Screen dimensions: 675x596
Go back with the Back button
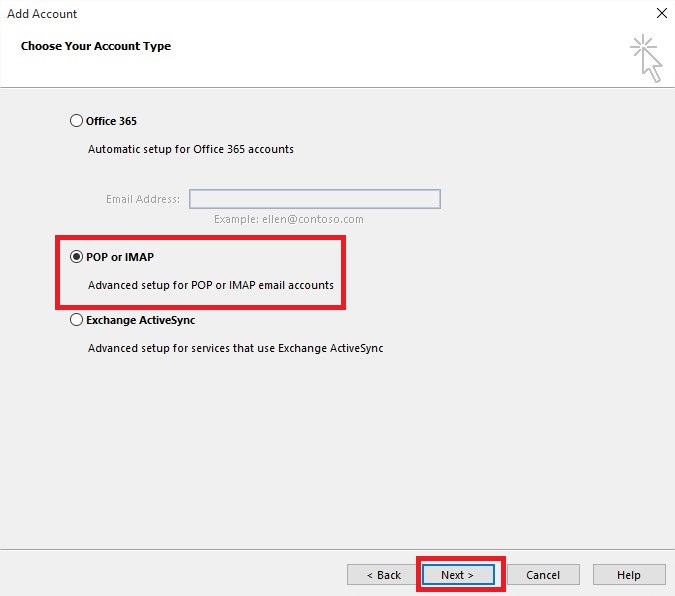coord(384,575)
